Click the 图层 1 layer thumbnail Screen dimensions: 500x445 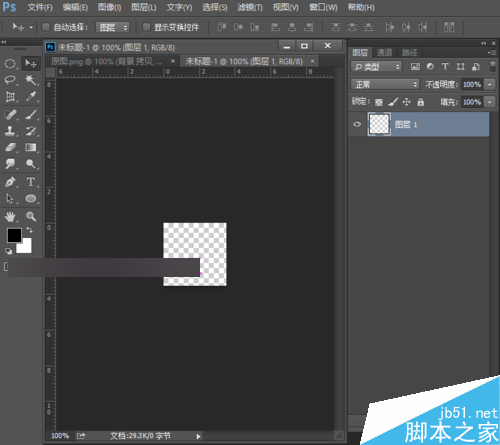coord(379,124)
